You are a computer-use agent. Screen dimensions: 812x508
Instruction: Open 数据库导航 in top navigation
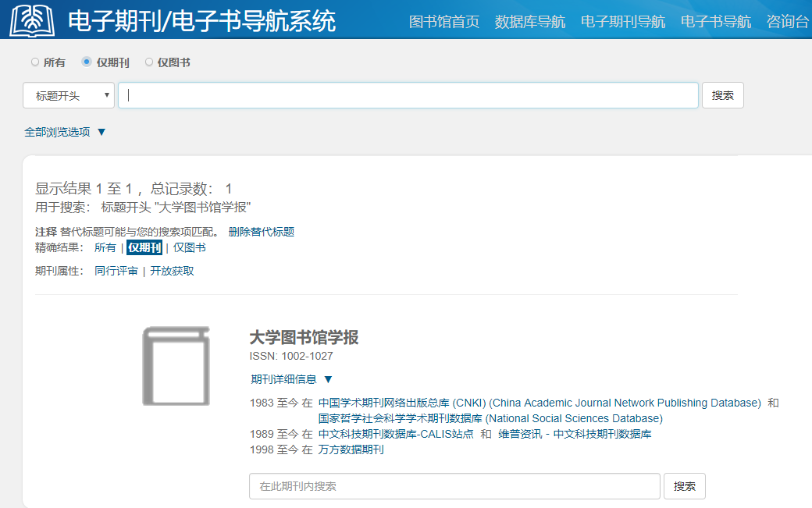(x=530, y=22)
